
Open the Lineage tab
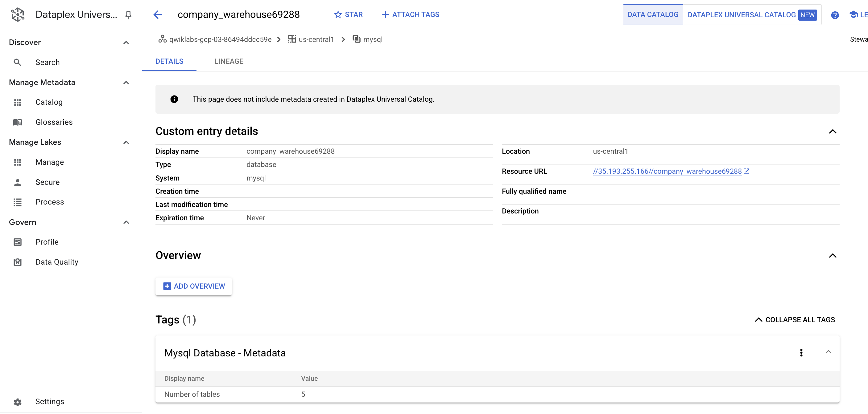(229, 61)
